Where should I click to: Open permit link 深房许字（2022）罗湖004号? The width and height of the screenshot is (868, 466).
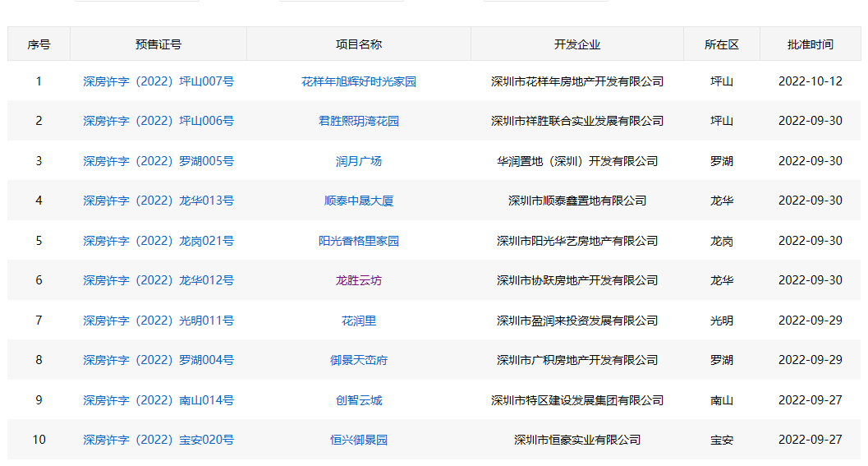pos(158,360)
